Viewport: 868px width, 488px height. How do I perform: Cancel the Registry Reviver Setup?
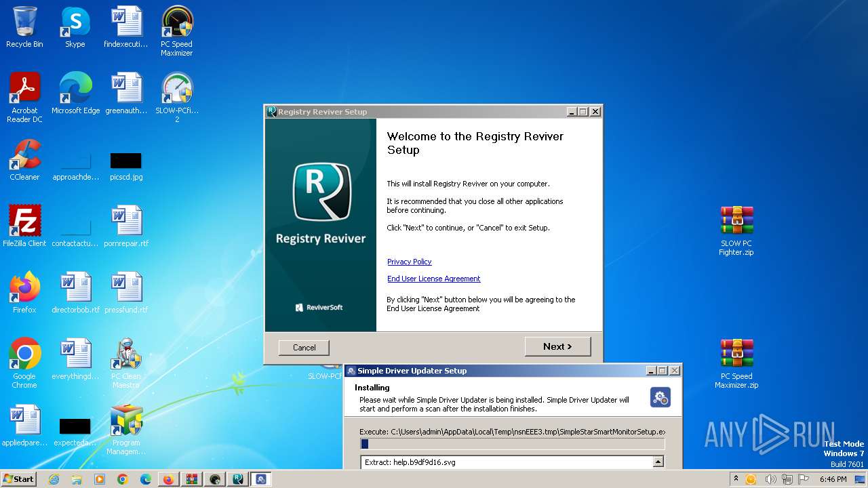coord(304,348)
